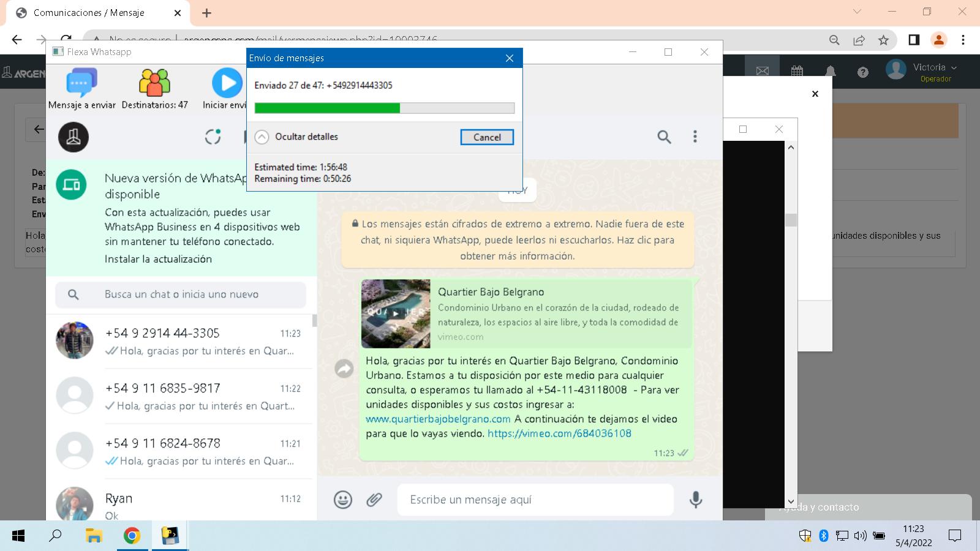980x551 pixels.
Task: Click the Escribe un mensaje aquí field
Action: [535, 500]
